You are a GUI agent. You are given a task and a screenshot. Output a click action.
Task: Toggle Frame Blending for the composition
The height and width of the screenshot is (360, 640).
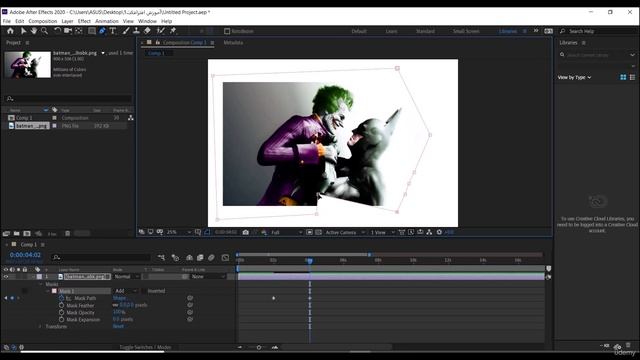(200, 258)
